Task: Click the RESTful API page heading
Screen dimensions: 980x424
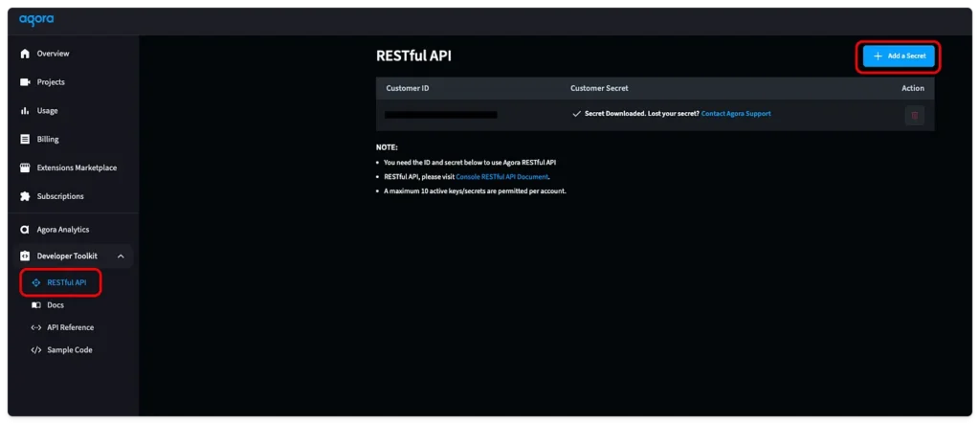Action: [x=413, y=56]
